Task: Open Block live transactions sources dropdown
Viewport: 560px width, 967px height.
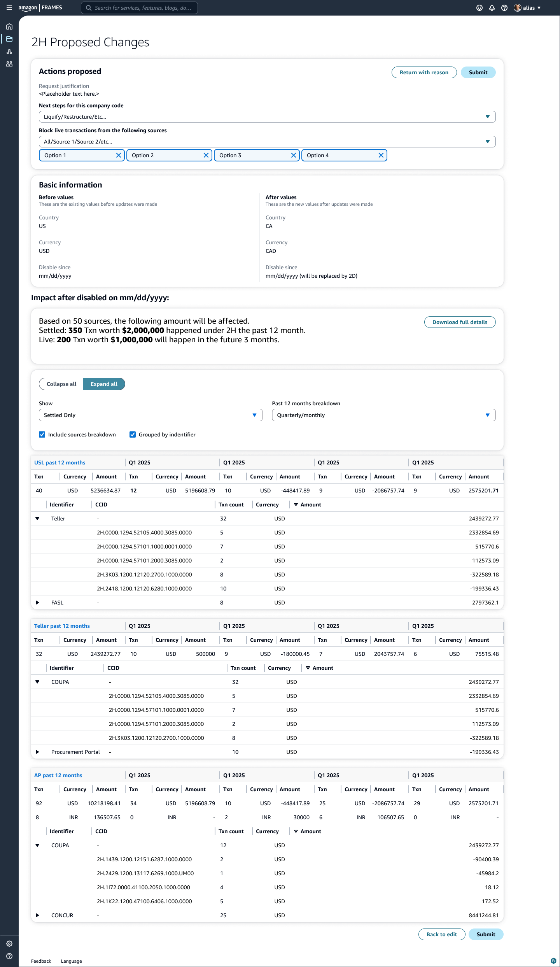Action: pyautogui.click(x=267, y=142)
